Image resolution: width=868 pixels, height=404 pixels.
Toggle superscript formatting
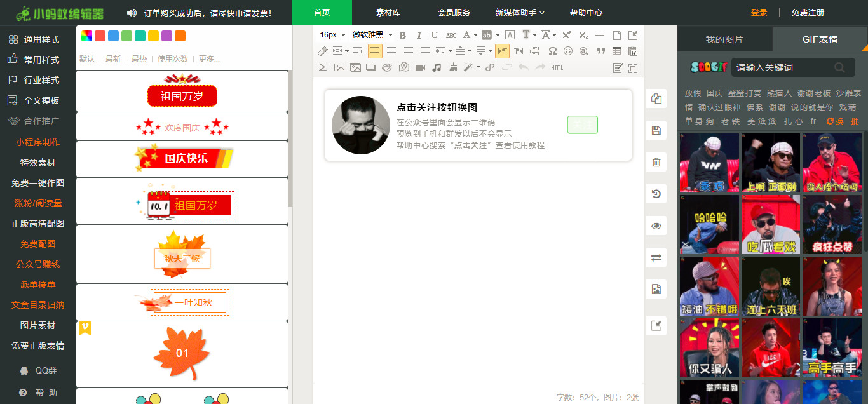567,36
